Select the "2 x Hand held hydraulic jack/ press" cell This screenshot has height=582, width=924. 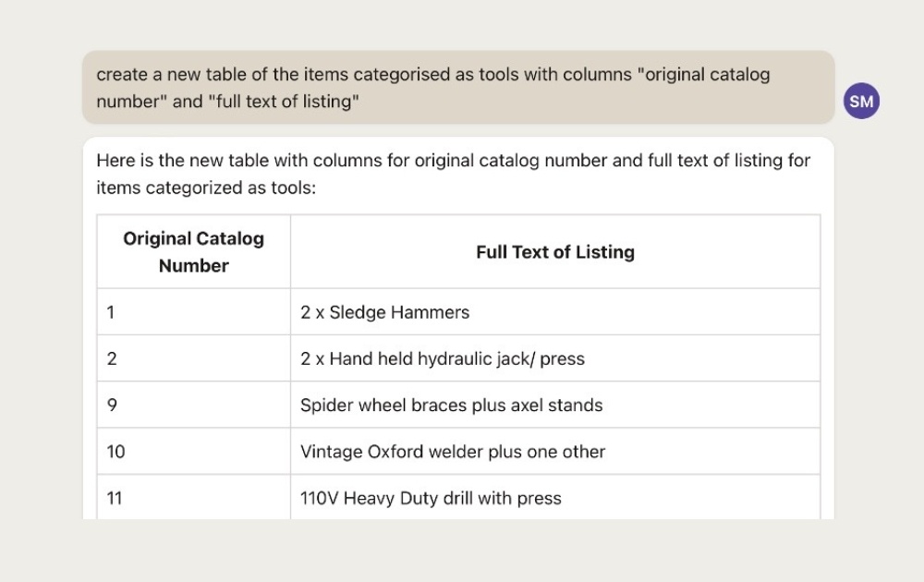click(x=555, y=358)
